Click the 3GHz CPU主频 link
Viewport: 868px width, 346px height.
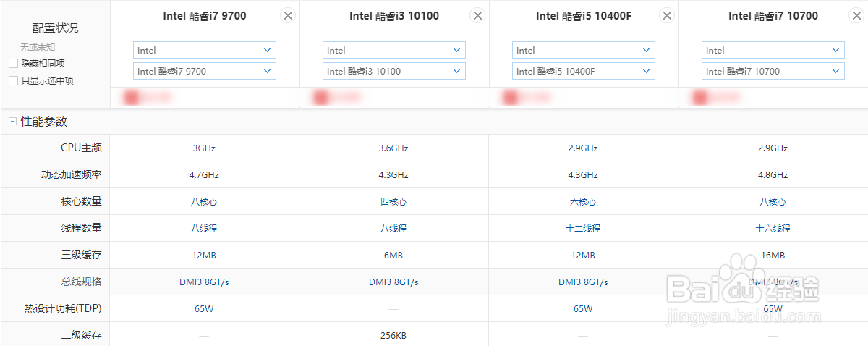click(x=204, y=148)
